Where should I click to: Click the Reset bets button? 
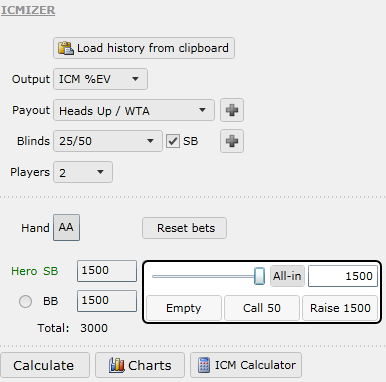click(184, 228)
